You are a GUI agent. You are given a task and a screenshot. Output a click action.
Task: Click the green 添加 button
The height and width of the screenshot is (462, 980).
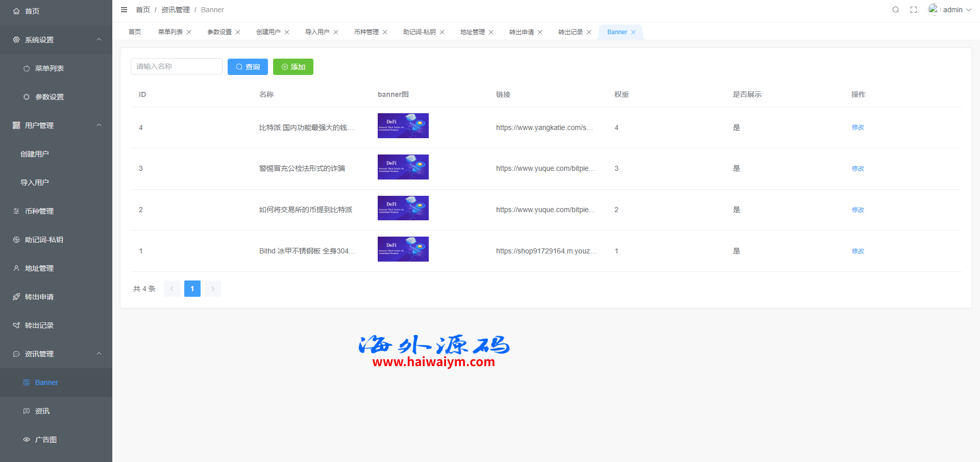293,67
